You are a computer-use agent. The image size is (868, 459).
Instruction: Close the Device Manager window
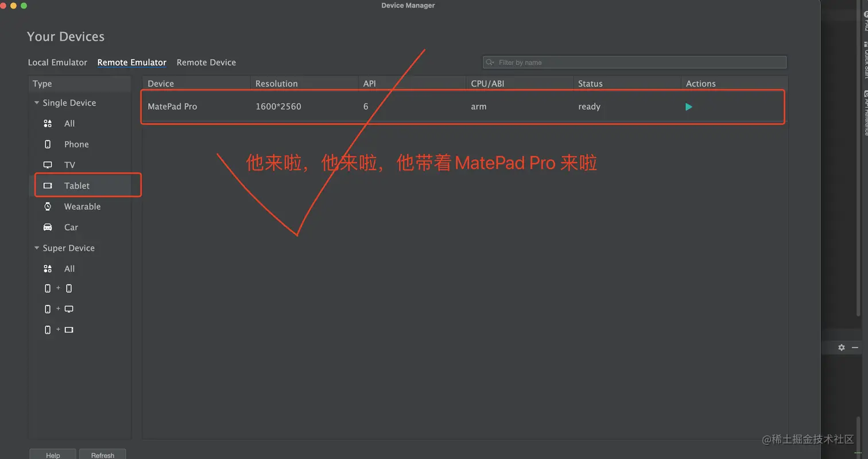tap(3, 6)
